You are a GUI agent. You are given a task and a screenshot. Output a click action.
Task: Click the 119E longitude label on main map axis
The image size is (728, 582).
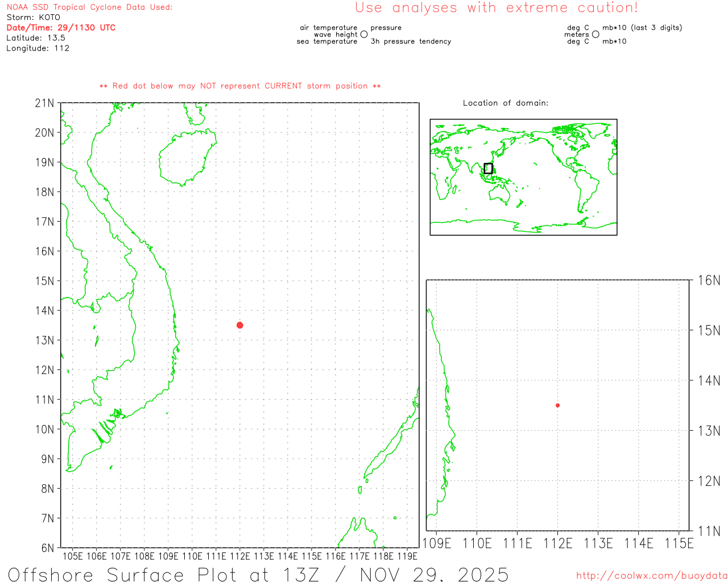[x=407, y=556]
